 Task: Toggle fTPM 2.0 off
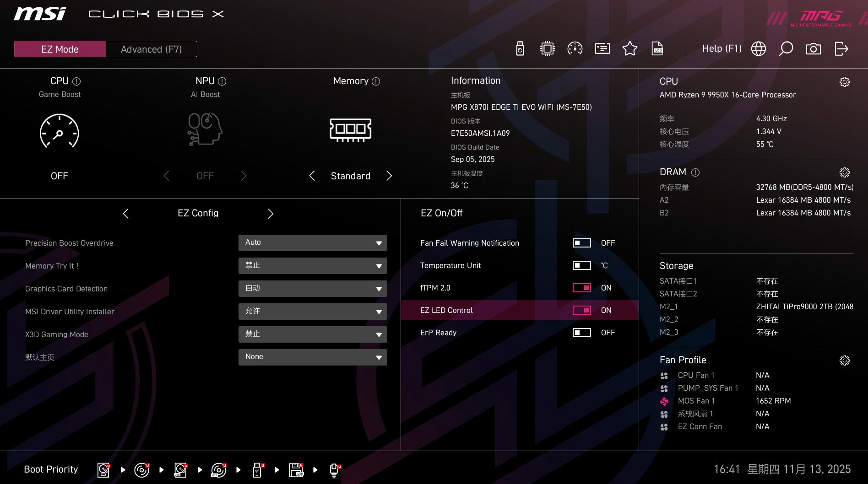[581, 288]
